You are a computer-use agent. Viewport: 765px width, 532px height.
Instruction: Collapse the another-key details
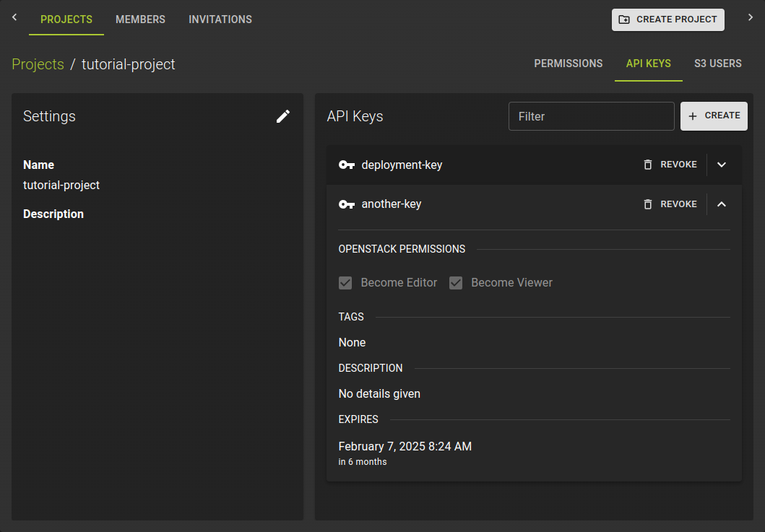tap(722, 204)
